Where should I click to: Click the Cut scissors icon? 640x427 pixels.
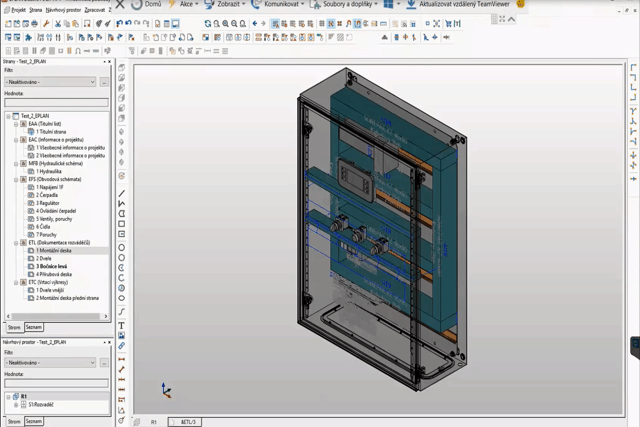pos(58,24)
